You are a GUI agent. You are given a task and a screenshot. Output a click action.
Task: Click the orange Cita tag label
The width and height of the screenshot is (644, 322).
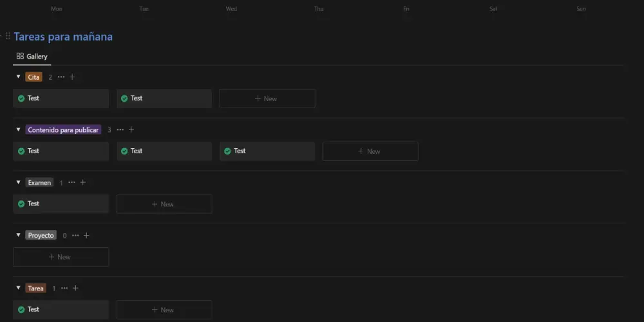click(34, 77)
